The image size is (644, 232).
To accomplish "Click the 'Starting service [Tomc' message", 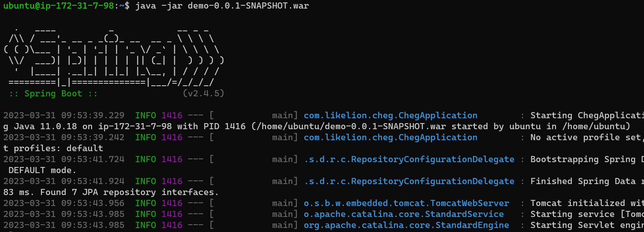I will click(587, 214).
